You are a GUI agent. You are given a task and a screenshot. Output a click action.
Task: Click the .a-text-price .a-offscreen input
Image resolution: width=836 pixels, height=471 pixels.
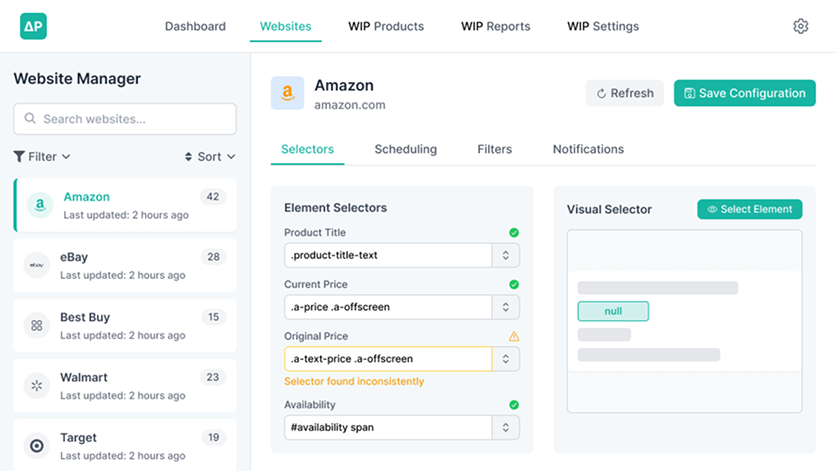(x=388, y=359)
